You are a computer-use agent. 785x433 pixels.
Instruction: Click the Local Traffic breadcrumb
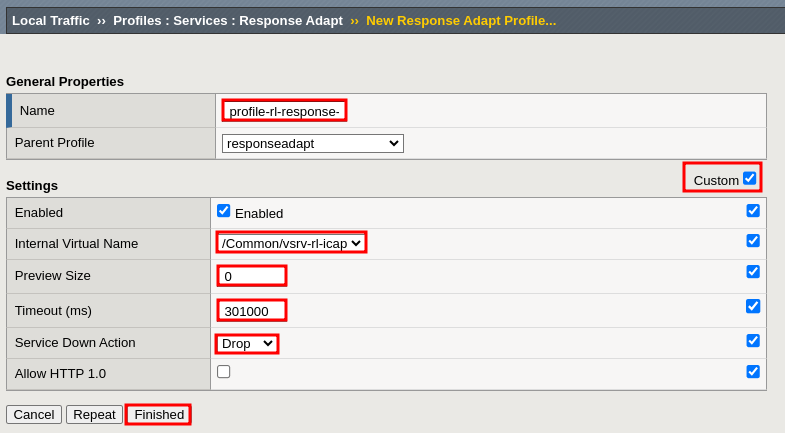tap(50, 20)
